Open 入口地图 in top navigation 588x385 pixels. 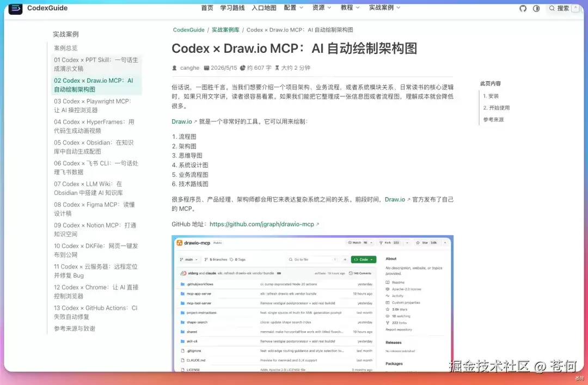[x=264, y=8]
